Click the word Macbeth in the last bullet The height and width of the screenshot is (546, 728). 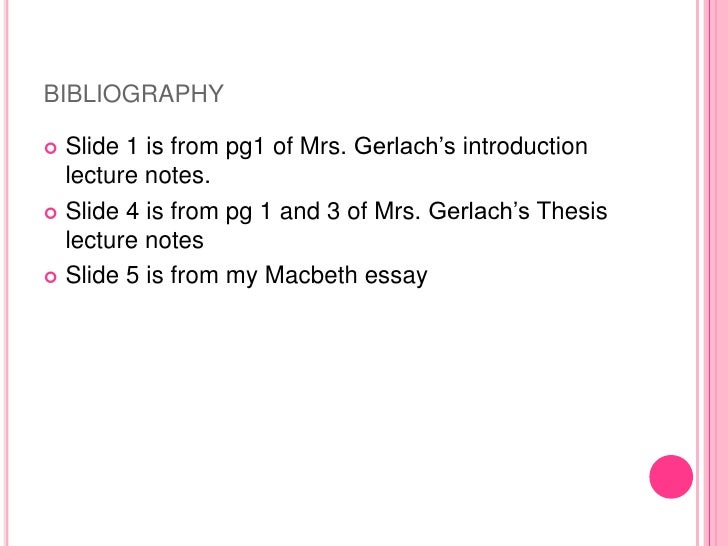(x=311, y=276)
